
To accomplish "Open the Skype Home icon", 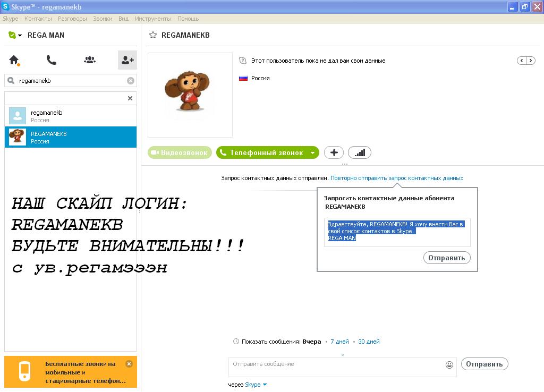I will tap(14, 61).
